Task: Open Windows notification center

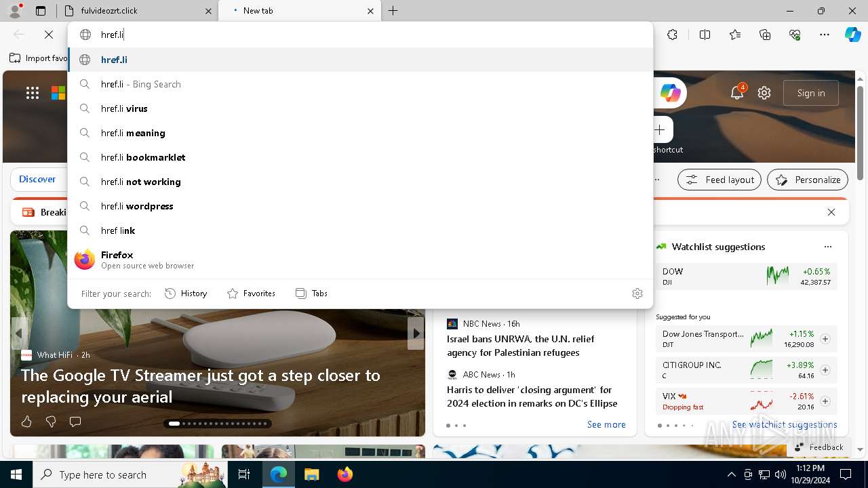Action: pyautogui.click(x=846, y=474)
